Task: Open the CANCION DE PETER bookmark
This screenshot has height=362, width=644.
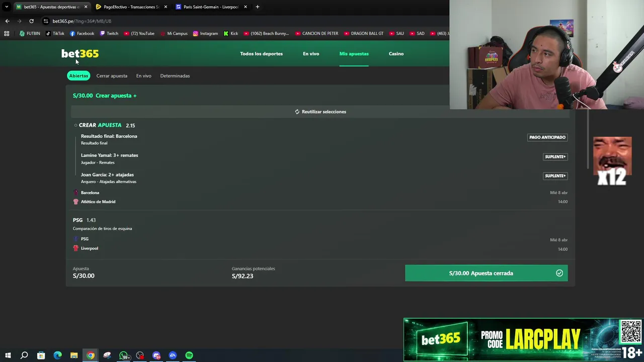Action: (x=316, y=34)
